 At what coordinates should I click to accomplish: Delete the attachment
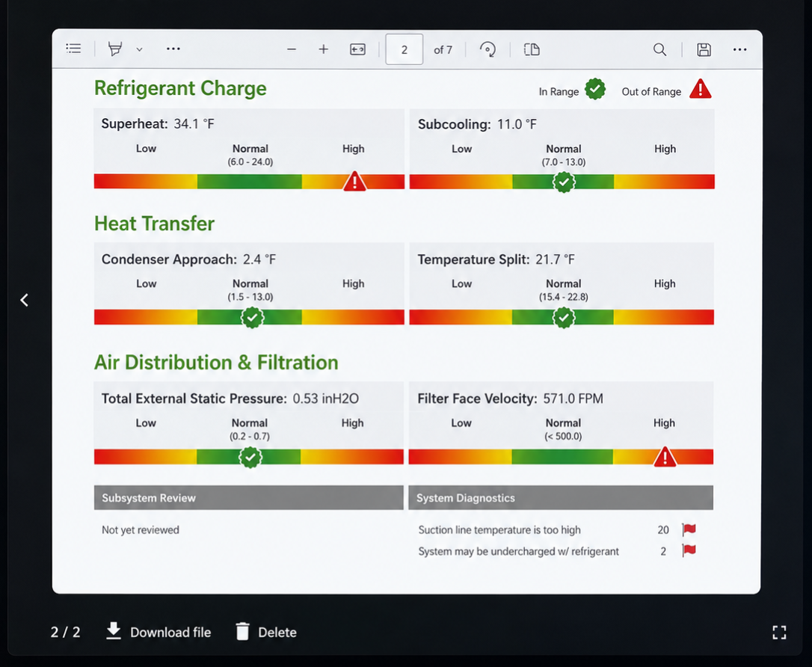click(x=266, y=632)
